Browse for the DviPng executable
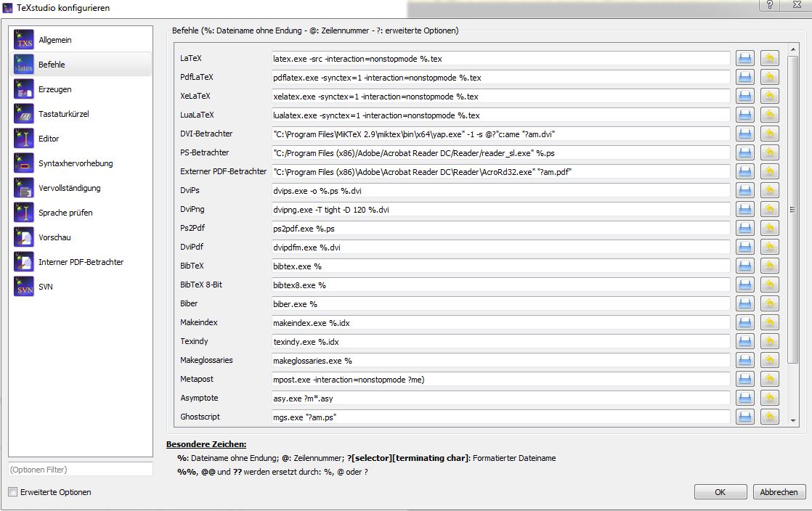The height and width of the screenshot is (511, 812). point(745,209)
